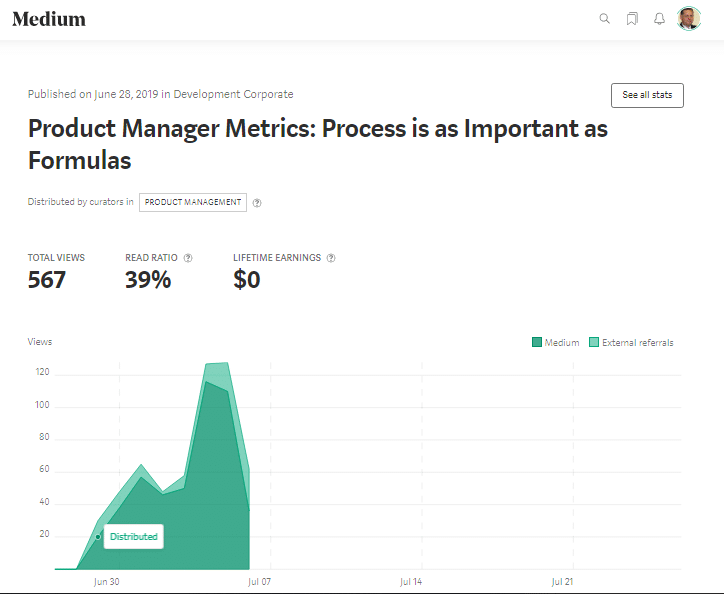Click the Medium logo
This screenshot has height=594, width=724.
pyautogui.click(x=49, y=19)
